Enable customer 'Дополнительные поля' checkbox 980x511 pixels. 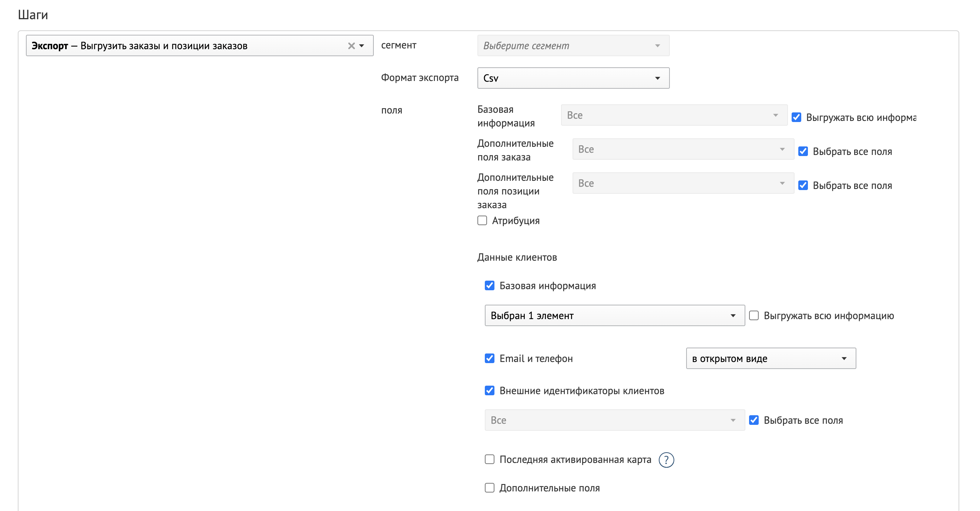click(490, 488)
